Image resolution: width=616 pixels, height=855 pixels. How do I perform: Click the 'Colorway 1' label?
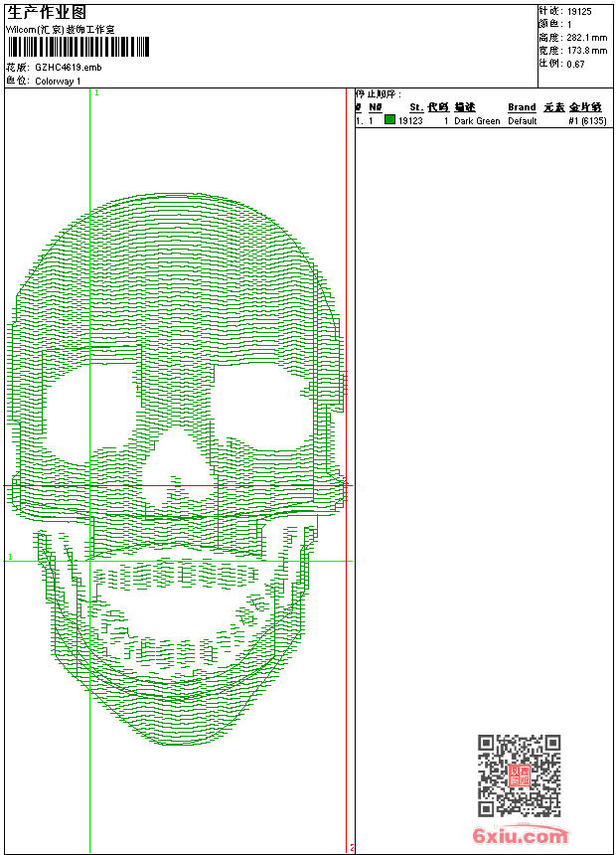58,82
